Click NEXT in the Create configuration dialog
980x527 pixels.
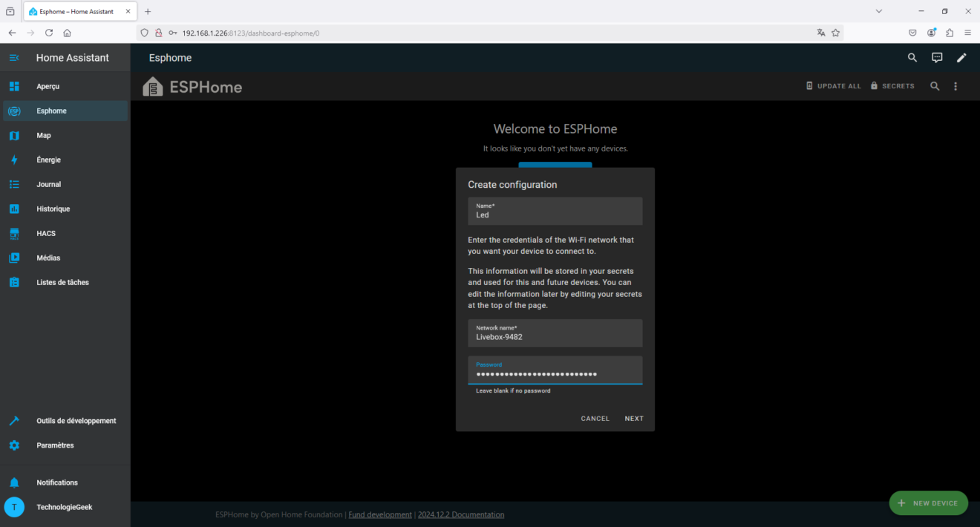click(x=633, y=418)
